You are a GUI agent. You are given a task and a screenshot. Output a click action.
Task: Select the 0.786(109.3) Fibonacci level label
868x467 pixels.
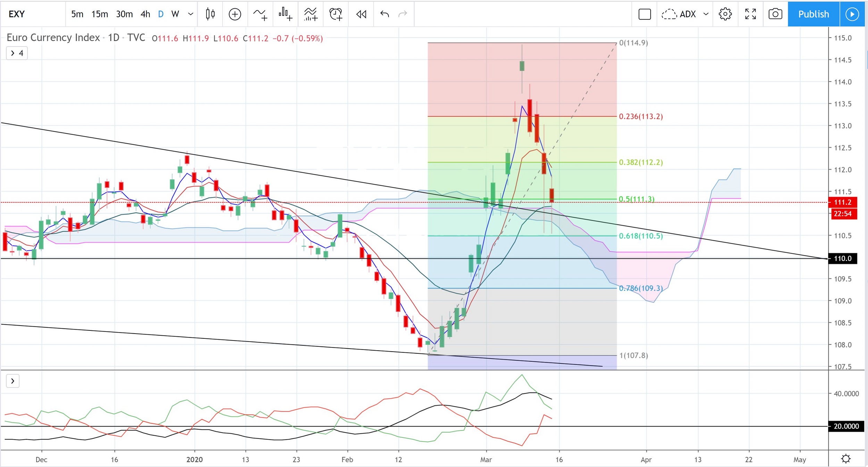coord(641,288)
